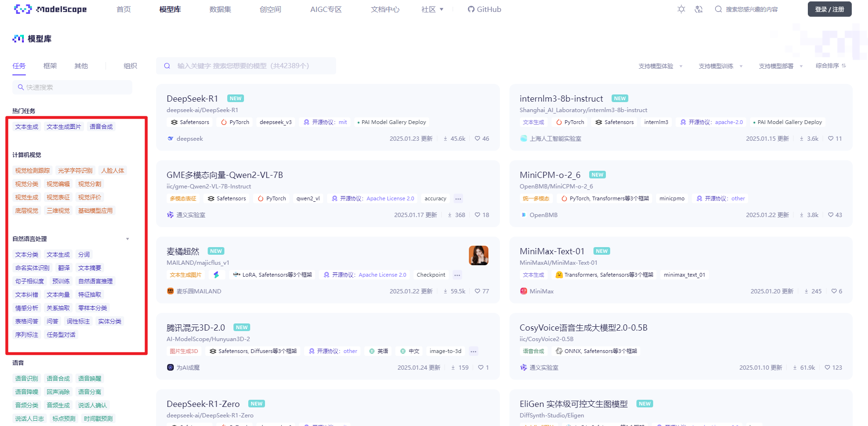Click the magnifier icon in the model keyword search bar

point(167,66)
